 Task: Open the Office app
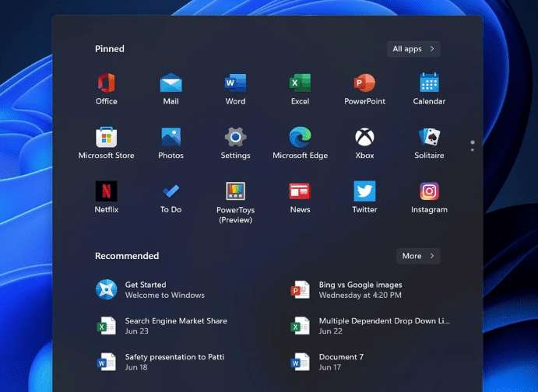coord(107,89)
